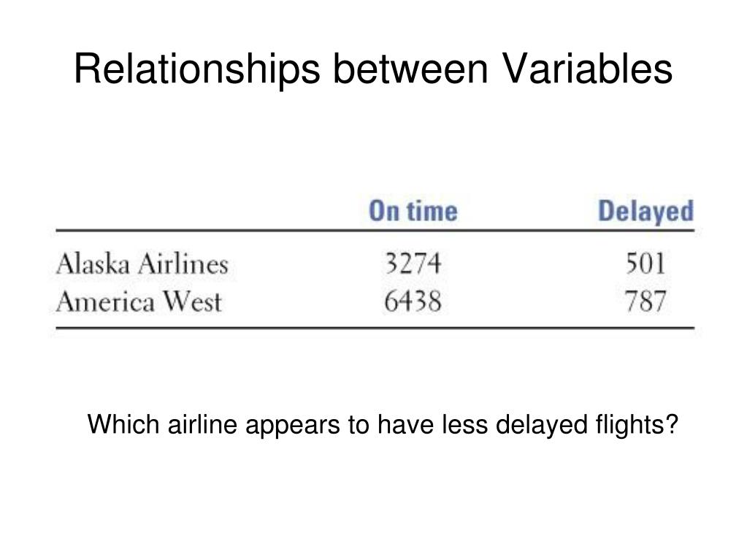Click the 'America West' row label
This screenshot has height=560, width=747.
[139, 302]
